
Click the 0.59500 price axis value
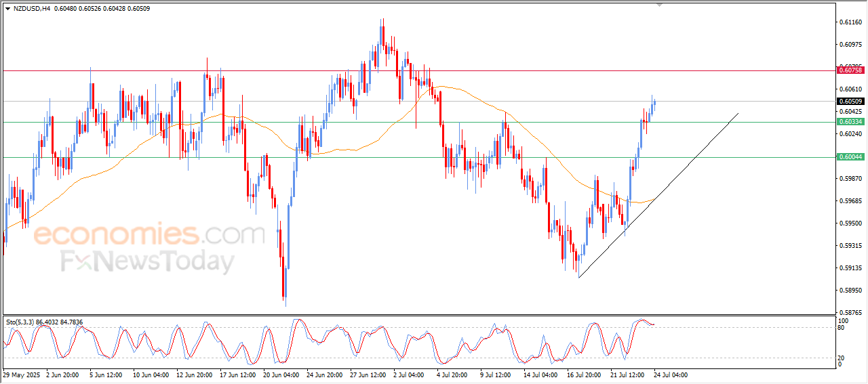(x=850, y=223)
